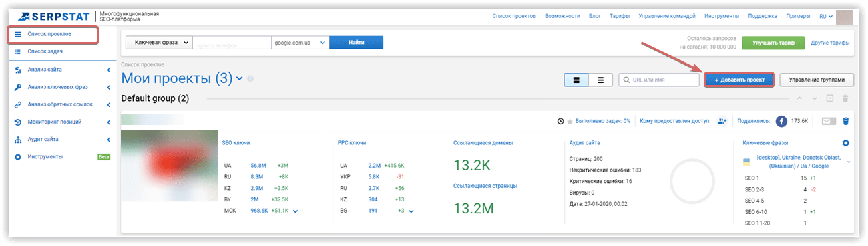The width and height of the screenshot is (868, 246).
Task: Expand the region selector under Ключевые фразы
Action: pos(849,162)
